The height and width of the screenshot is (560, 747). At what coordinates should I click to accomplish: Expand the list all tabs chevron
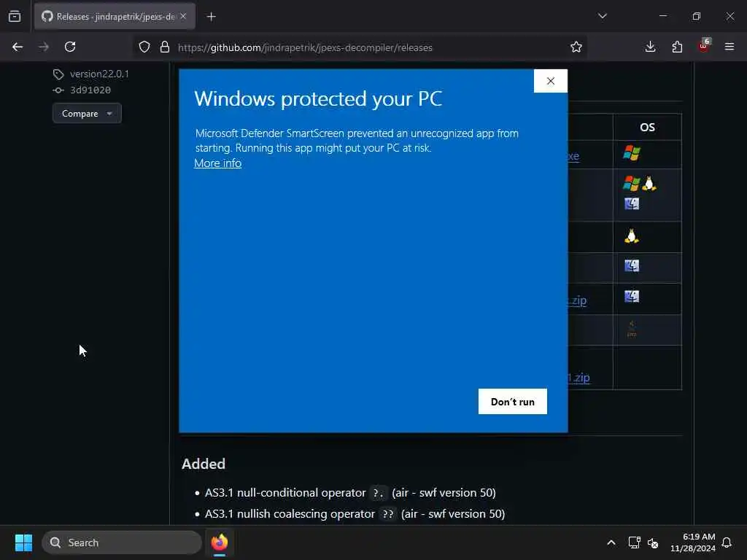click(602, 16)
